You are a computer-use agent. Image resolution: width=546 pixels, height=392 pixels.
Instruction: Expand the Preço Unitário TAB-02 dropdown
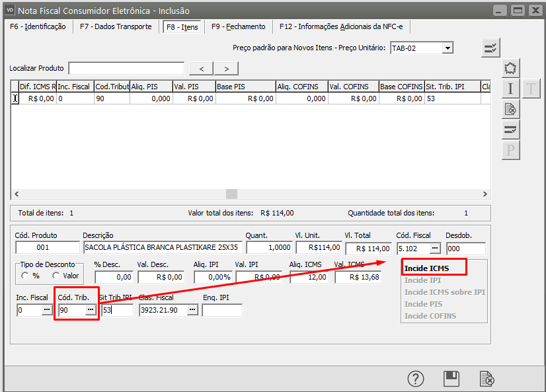click(x=448, y=48)
